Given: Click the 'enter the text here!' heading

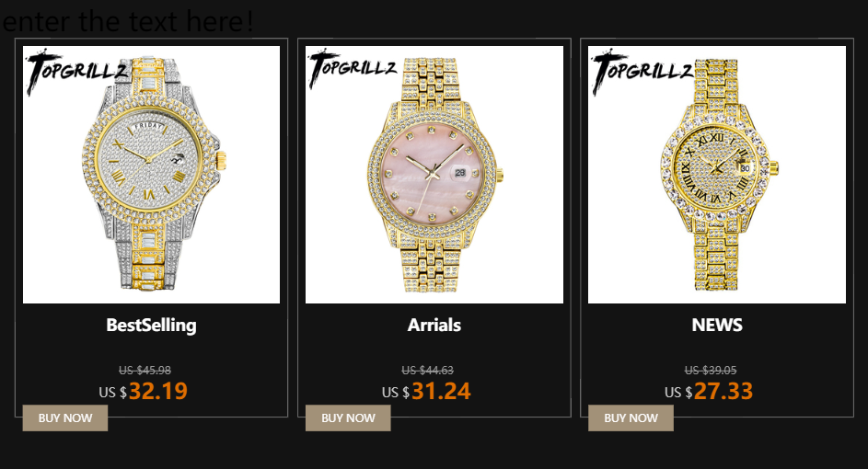Looking at the screenshot, I should tap(128, 21).
